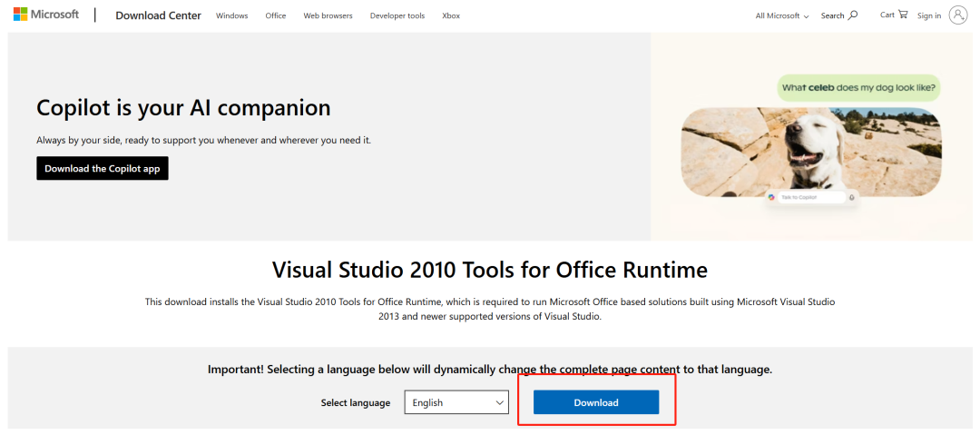Click the Copilot logo in banner
980x435 pixels.
pyautogui.click(x=771, y=197)
